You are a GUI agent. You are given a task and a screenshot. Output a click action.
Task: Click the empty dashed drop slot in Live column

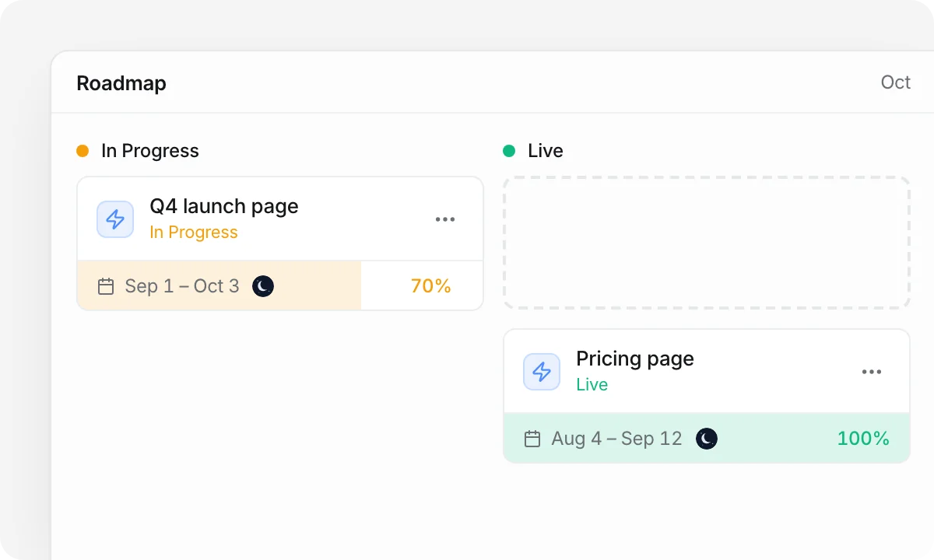[707, 243]
